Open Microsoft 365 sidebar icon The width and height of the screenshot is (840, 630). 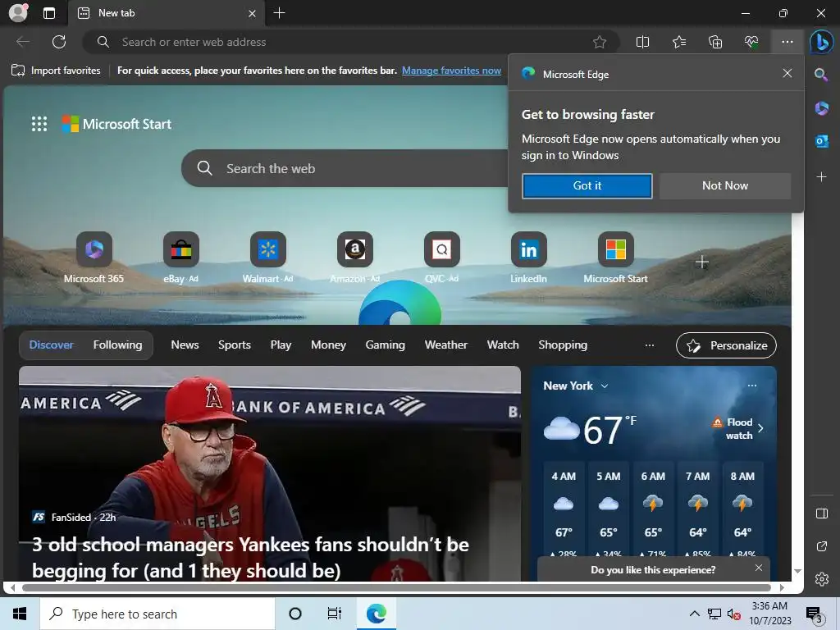click(821, 108)
